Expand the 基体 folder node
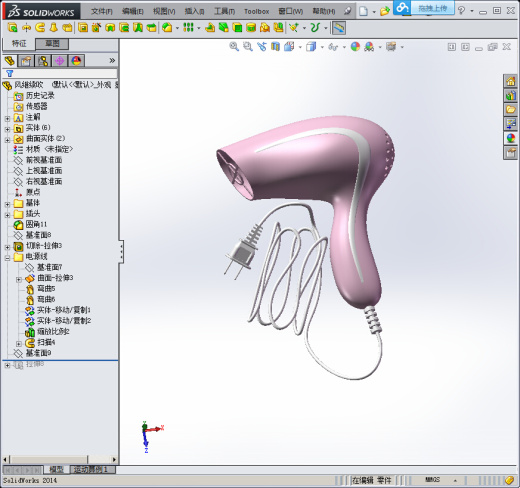Screen dimensions: 520x488 7,204
